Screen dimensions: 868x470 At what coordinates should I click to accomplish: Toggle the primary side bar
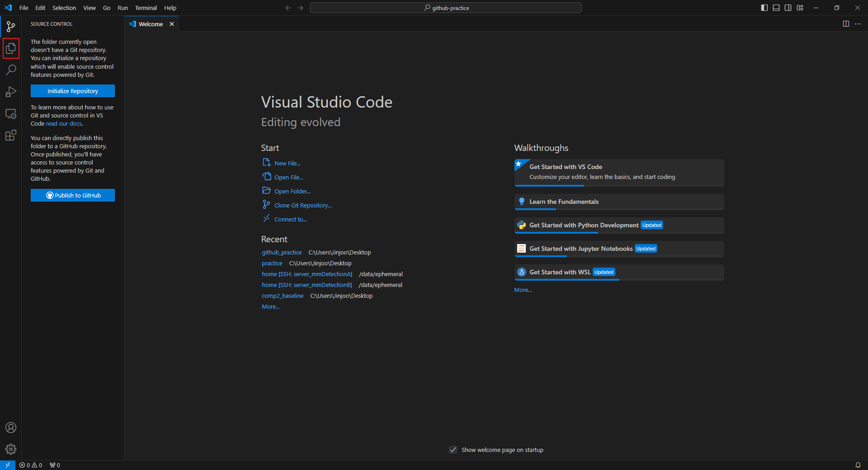point(764,8)
